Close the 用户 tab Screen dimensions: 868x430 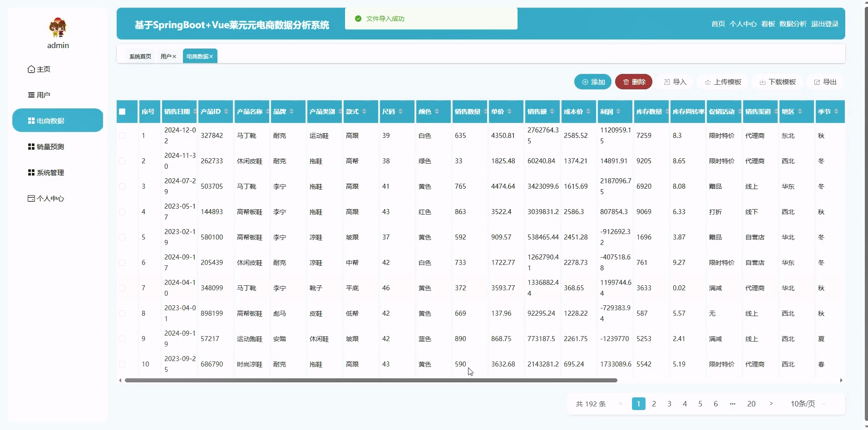click(174, 56)
